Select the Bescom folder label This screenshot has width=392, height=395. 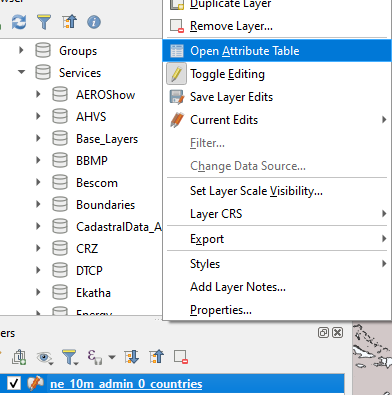coord(97,183)
